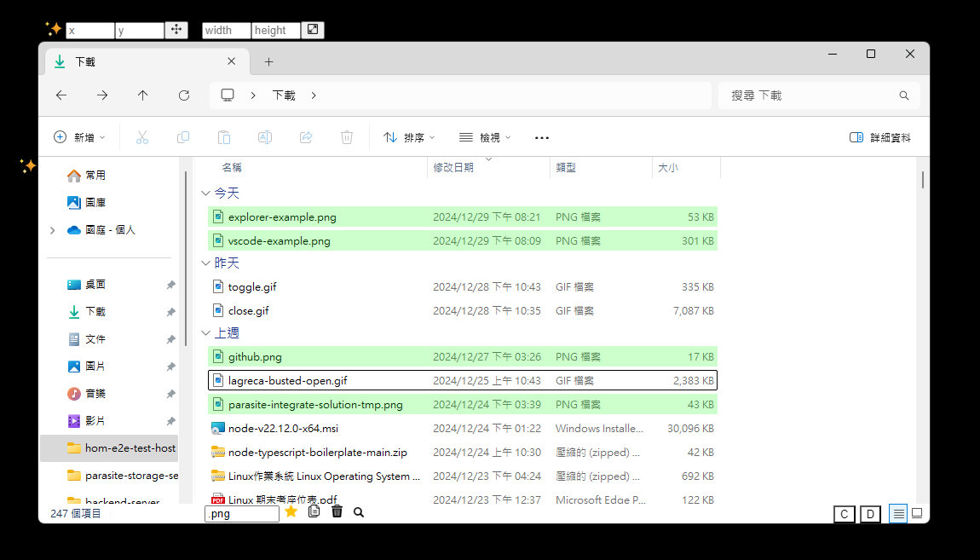
Task: Click the C button in status bar
Action: point(844,514)
